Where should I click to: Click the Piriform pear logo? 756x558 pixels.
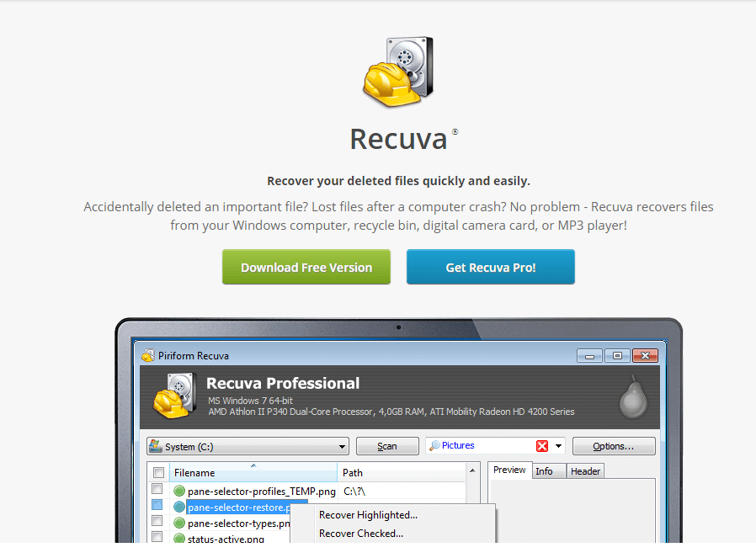[633, 397]
